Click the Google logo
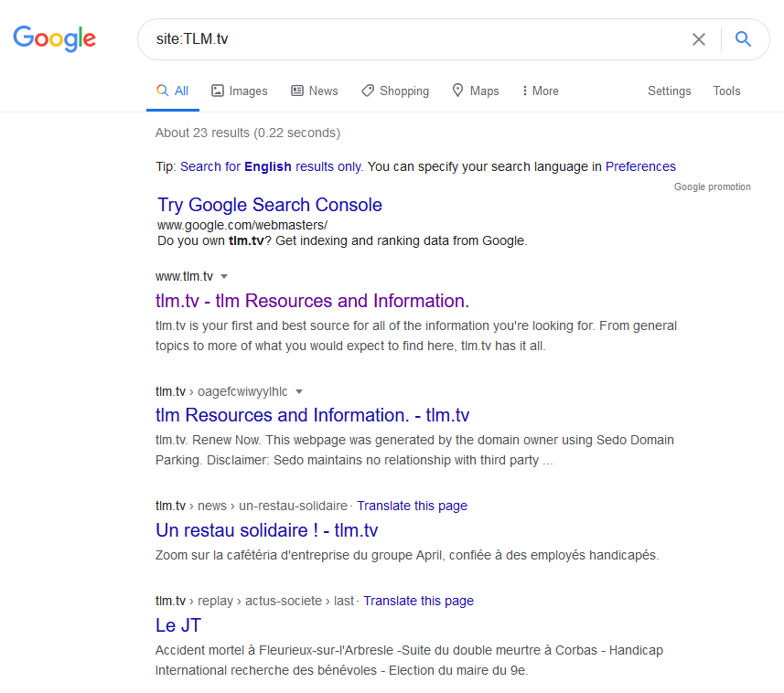Screen dimensions: 784x693 coord(54,38)
